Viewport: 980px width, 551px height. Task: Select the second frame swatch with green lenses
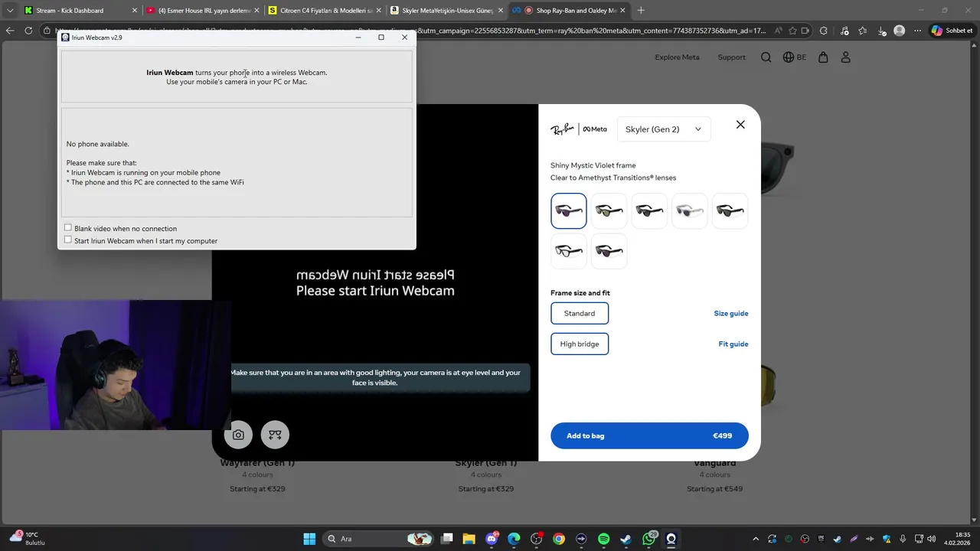point(609,210)
